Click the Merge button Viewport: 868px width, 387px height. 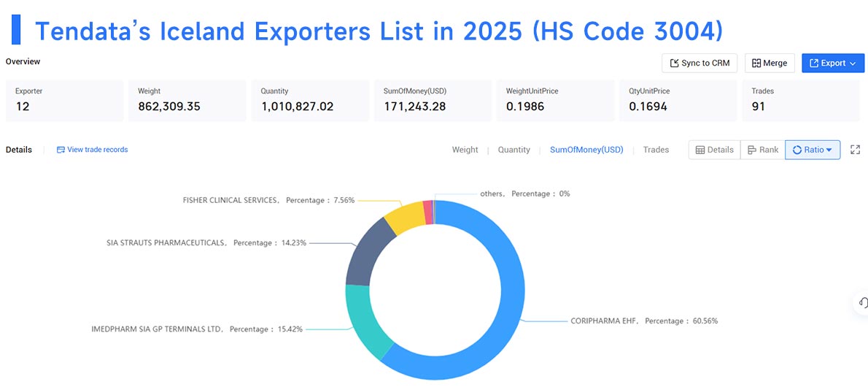pyautogui.click(x=770, y=64)
